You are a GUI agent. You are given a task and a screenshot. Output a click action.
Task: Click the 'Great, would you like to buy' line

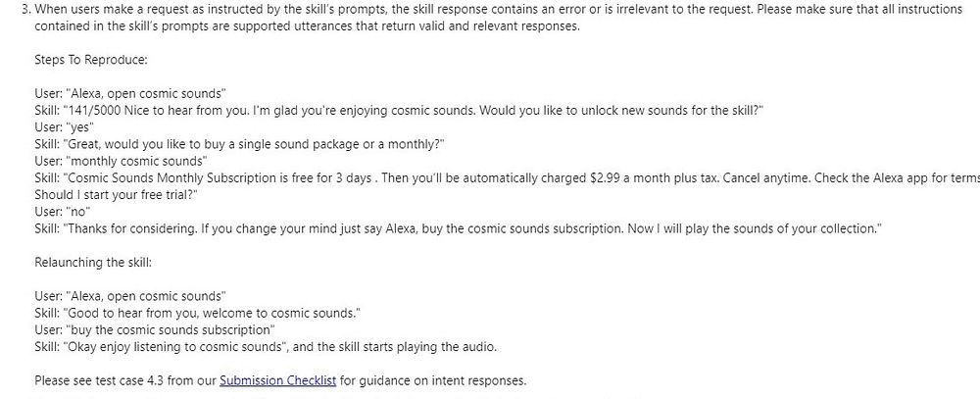point(239,144)
